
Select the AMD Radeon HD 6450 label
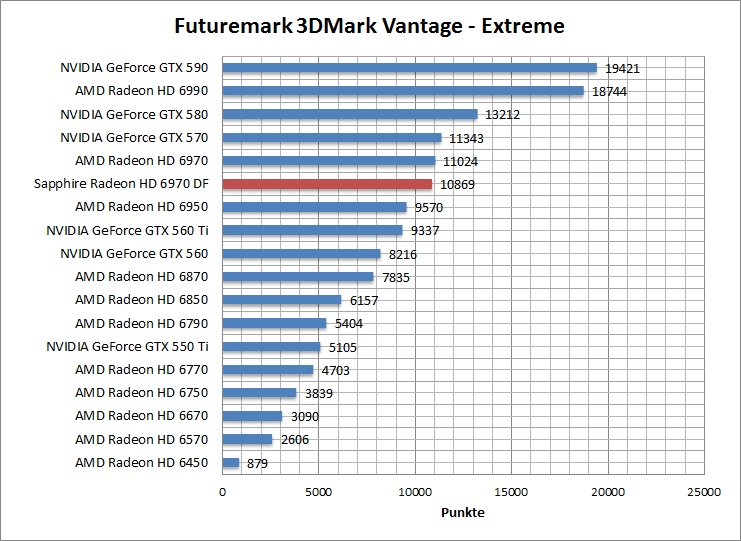[x=141, y=463]
